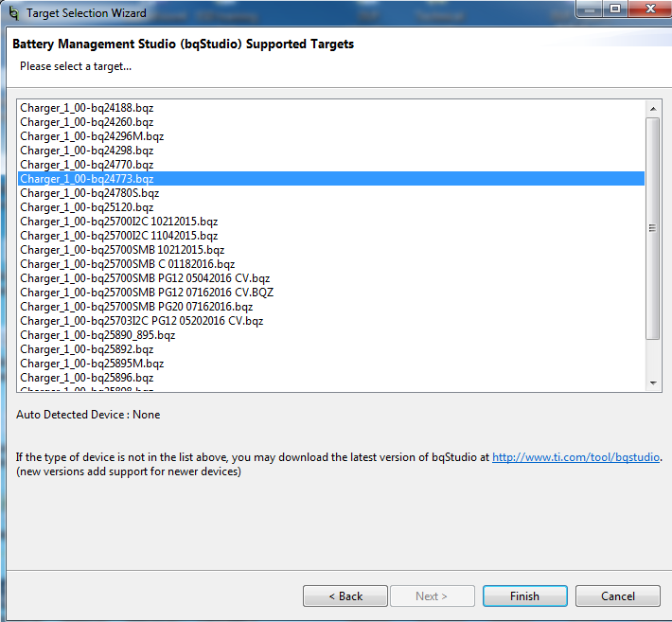Click scroll up arrow of target list
The height and width of the screenshot is (622, 672).
click(x=652, y=105)
